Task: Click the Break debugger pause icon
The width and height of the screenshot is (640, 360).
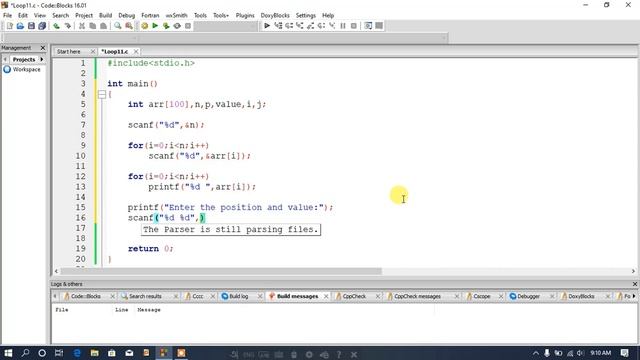Action: [x=343, y=26]
